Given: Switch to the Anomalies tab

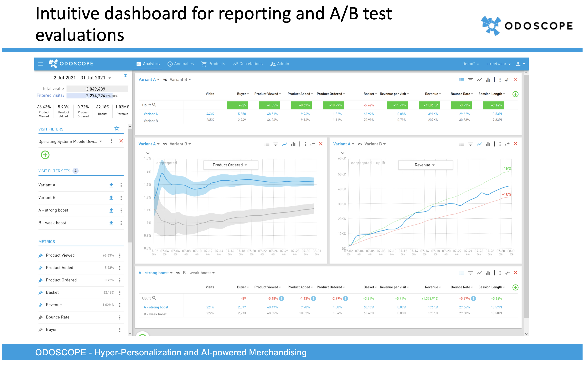Looking at the screenshot, I should 181,64.
